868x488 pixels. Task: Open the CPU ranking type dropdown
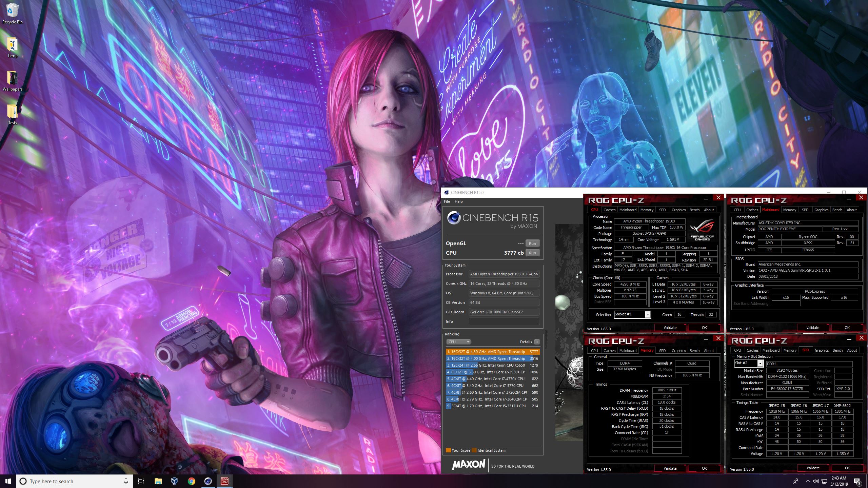click(458, 342)
